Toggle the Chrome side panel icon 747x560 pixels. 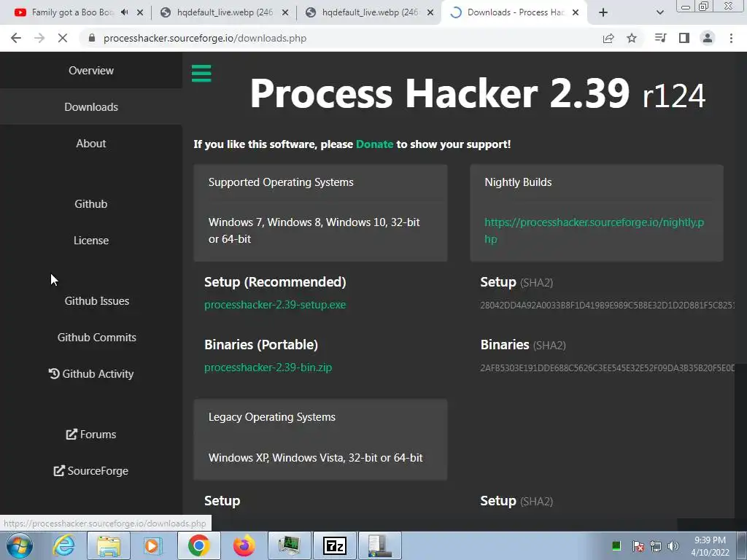point(684,38)
